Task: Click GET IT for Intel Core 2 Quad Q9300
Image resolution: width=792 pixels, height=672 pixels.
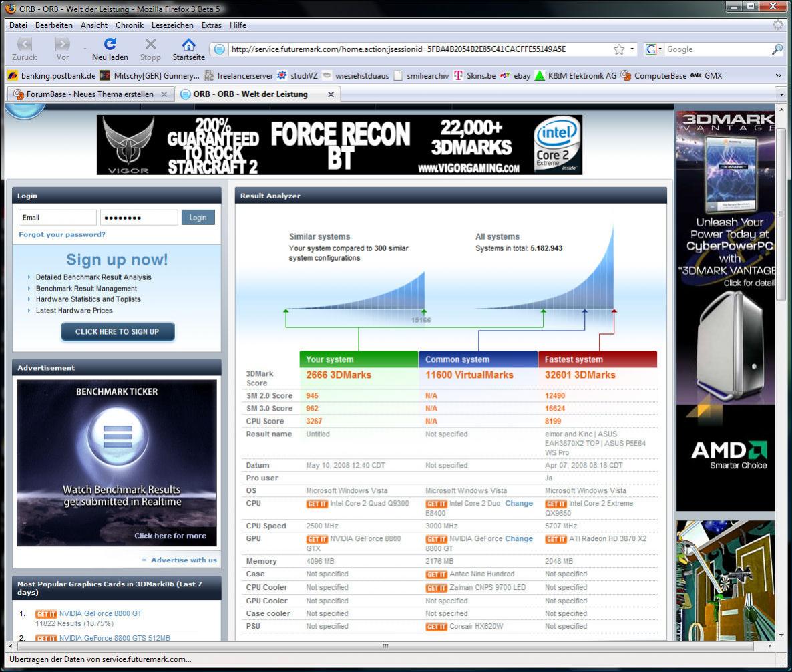Action: click(x=317, y=504)
